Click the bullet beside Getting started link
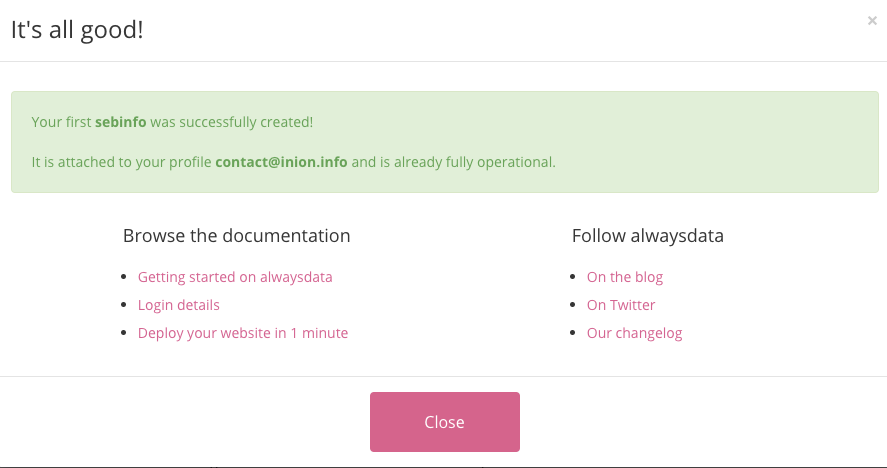This screenshot has height=468, width=887. pyautogui.click(x=124, y=277)
